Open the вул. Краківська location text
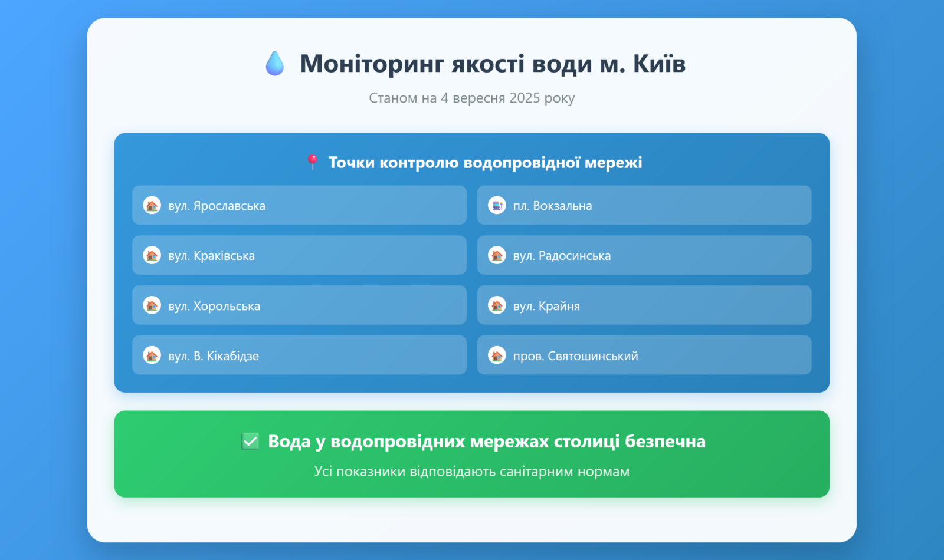 click(211, 256)
